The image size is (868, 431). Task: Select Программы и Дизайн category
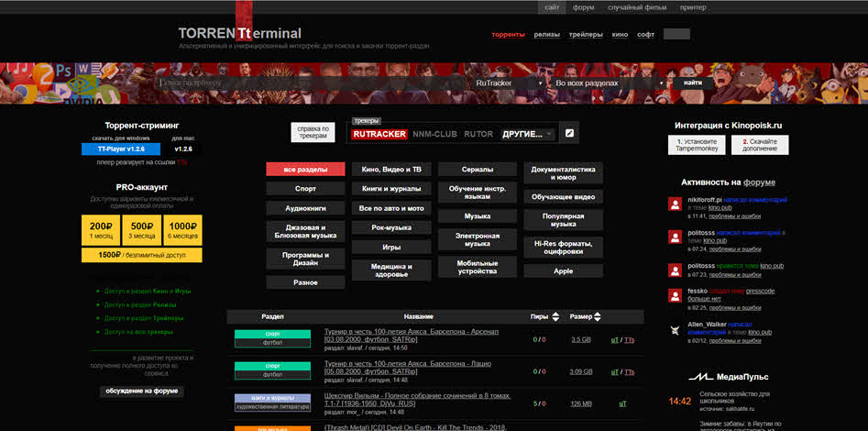pos(305,259)
